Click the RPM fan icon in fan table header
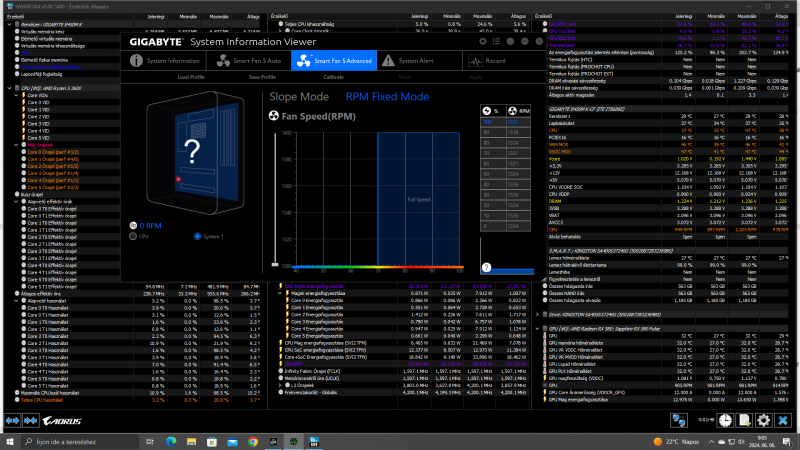The image size is (800, 450). (x=512, y=111)
